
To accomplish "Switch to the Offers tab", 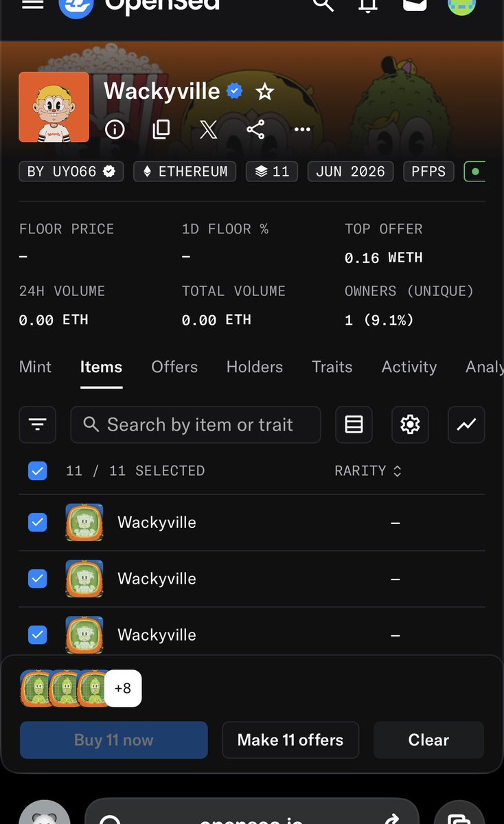I will [x=174, y=367].
